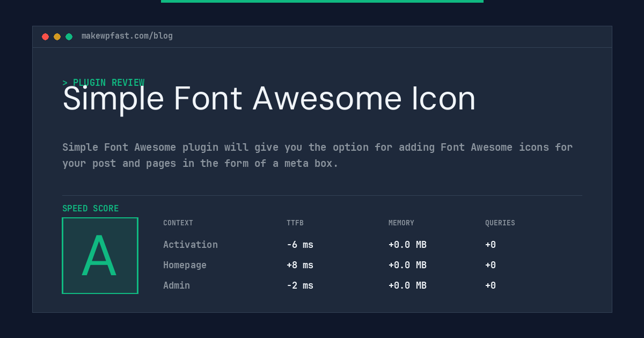Image resolution: width=644 pixels, height=338 pixels.
Task: Click the yellow window dot
Action: pyautogui.click(x=57, y=36)
